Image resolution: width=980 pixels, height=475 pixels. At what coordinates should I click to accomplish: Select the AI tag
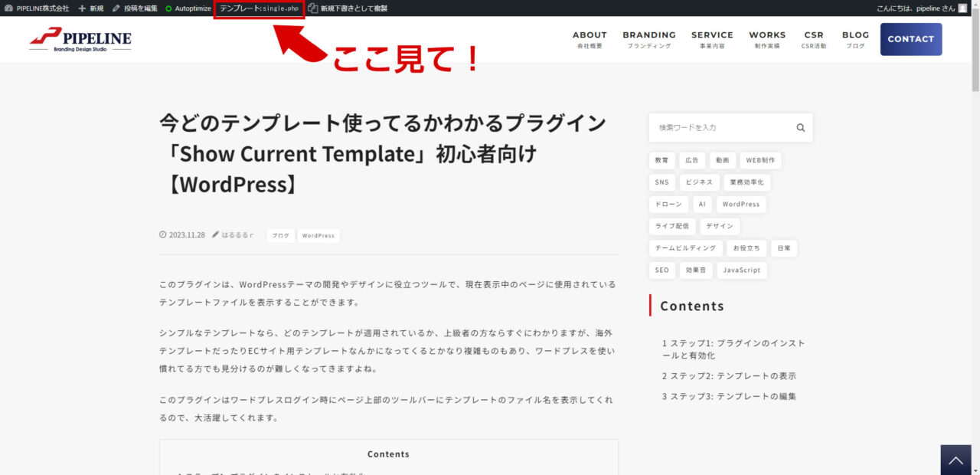pos(702,205)
